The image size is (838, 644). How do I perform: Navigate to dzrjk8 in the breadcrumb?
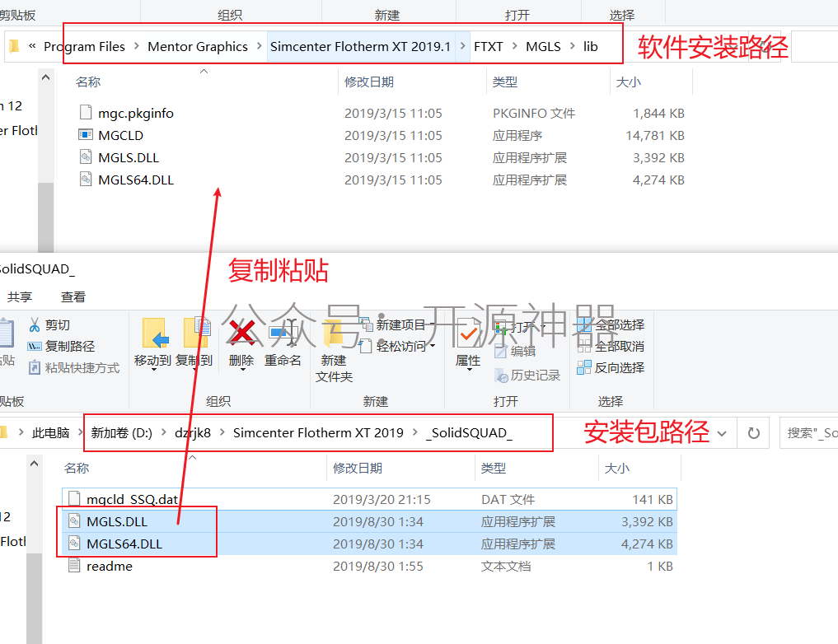click(x=193, y=432)
